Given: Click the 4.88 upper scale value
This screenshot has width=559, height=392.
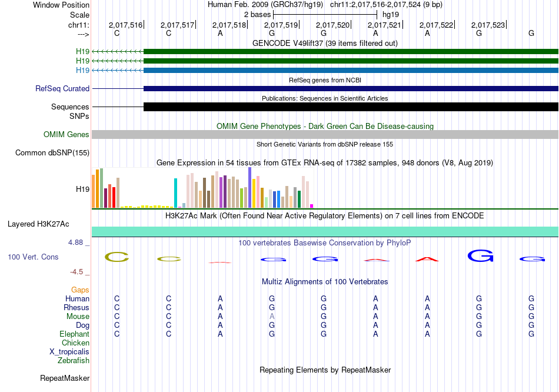Looking at the screenshot, I should [75, 242].
